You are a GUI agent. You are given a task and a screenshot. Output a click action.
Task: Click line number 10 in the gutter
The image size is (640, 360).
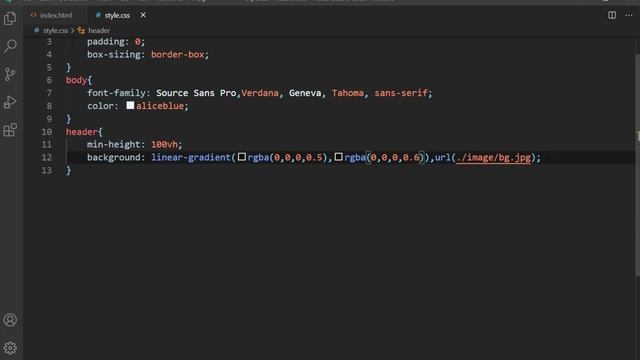point(47,132)
